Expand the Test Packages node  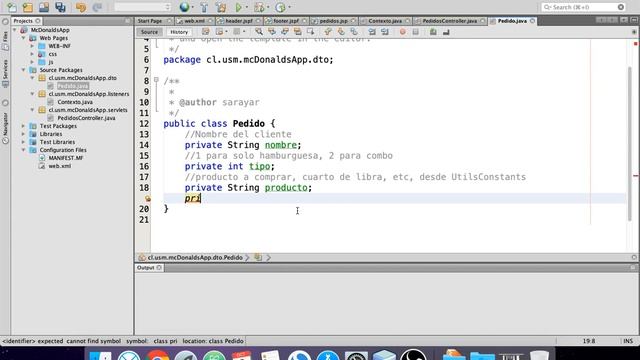[x=24, y=126]
